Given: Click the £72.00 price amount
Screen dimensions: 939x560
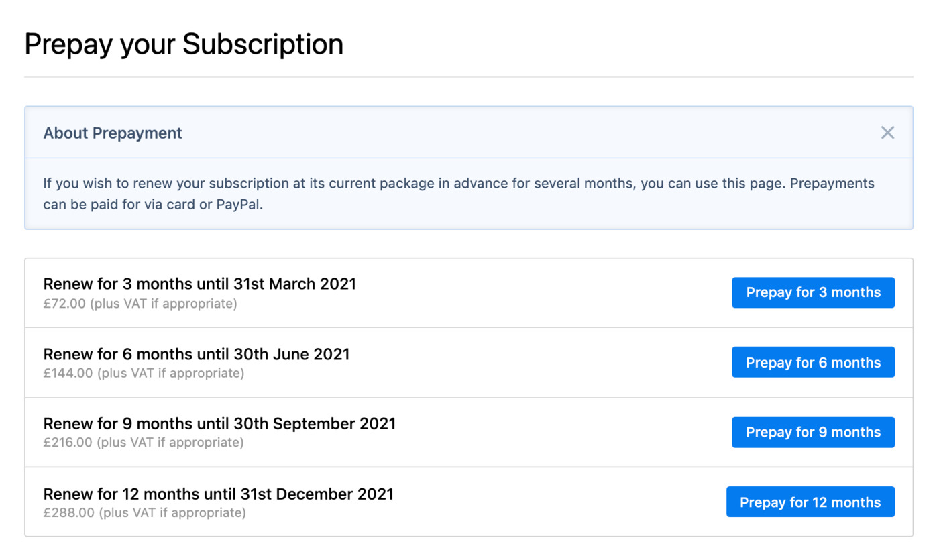Looking at the screenshot, I should click(x=64, y=304).
